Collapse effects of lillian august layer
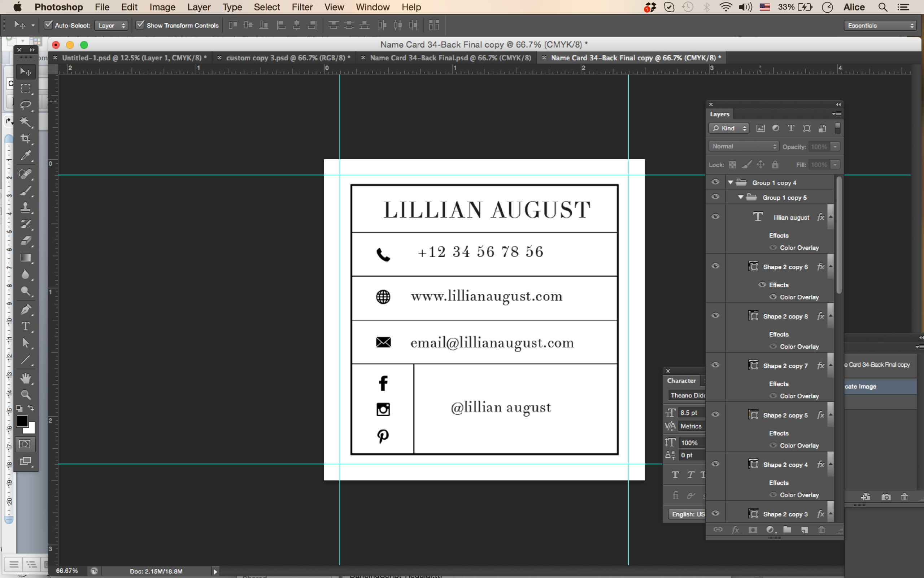 click(x=831, y=217)
